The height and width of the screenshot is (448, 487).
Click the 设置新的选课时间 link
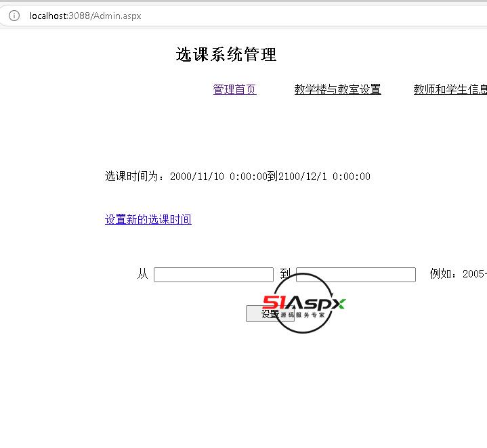click(x=148, y=219)
